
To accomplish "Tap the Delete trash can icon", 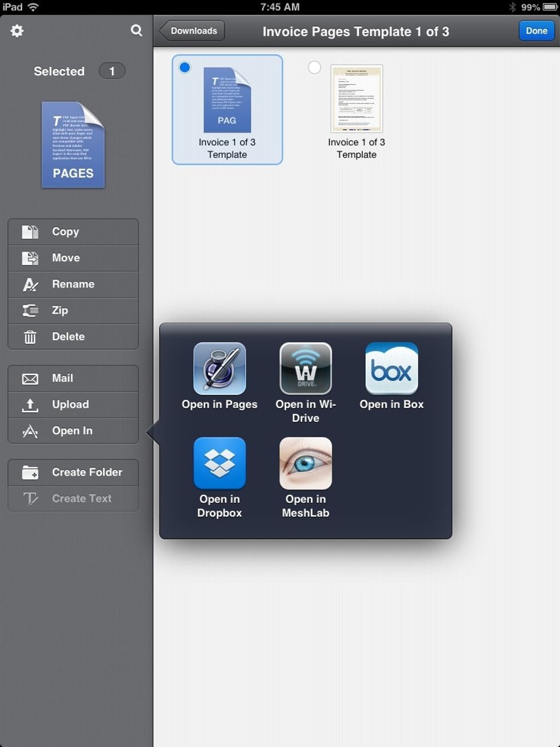I will (x=30, y=337).
